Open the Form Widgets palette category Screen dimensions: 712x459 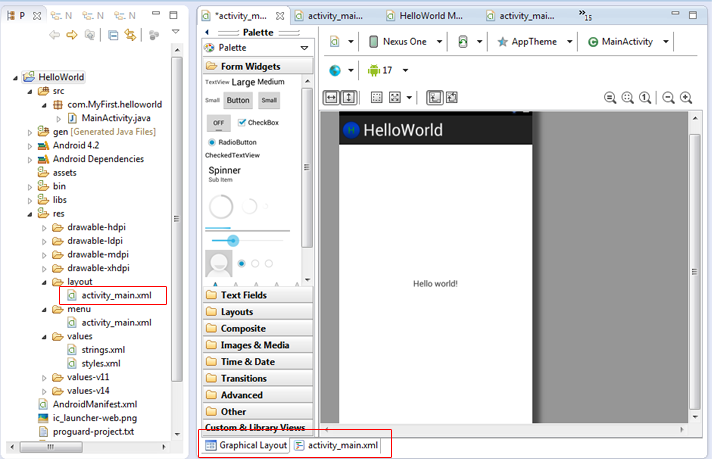click(x=258, y=66)
